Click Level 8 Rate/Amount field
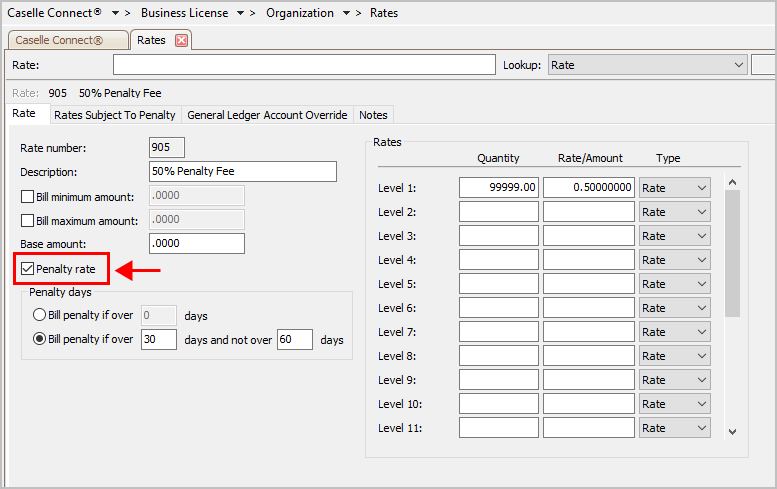777x489 pixels. pos(589,356)
